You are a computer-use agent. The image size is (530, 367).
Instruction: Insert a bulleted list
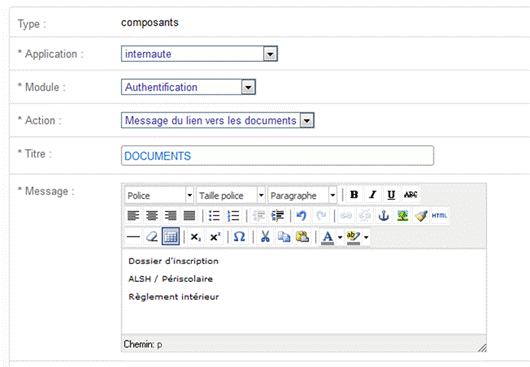pyautogui.click(x=214, y=216)
